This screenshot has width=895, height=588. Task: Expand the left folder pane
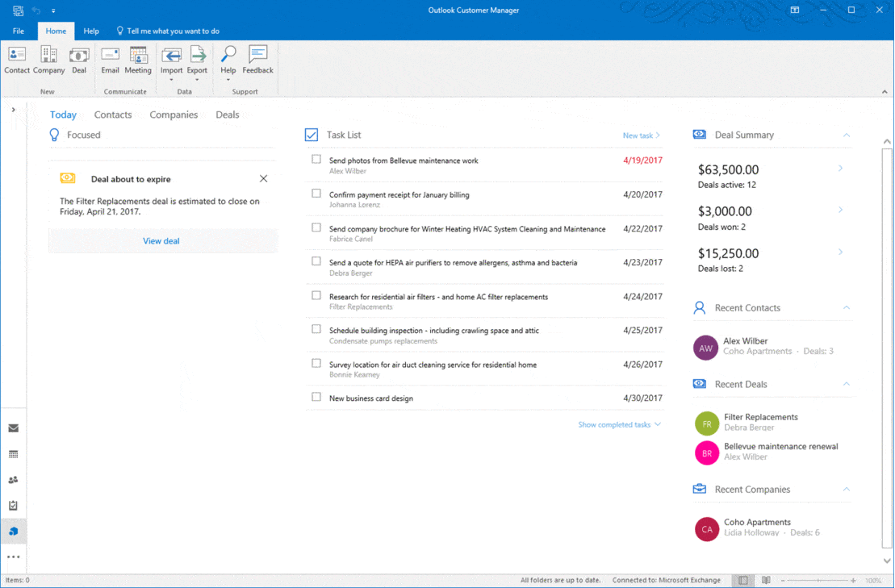[x=13, y=110]
